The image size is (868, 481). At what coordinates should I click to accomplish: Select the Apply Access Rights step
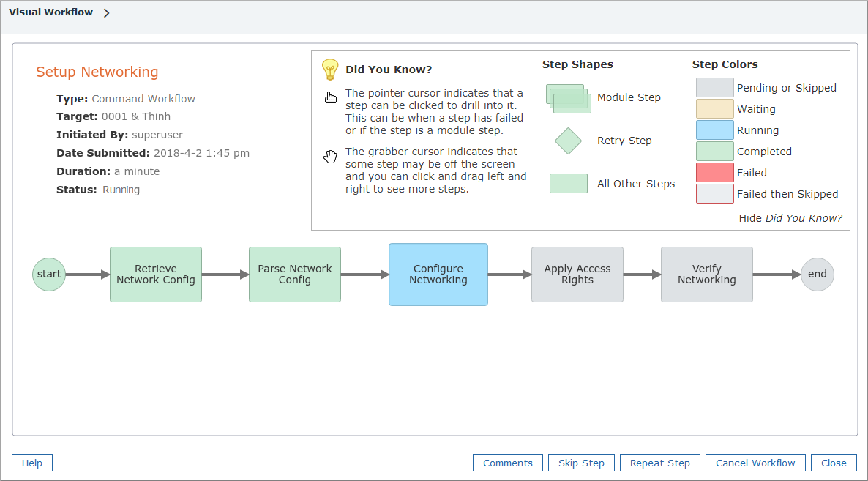[x=577, y=275]
